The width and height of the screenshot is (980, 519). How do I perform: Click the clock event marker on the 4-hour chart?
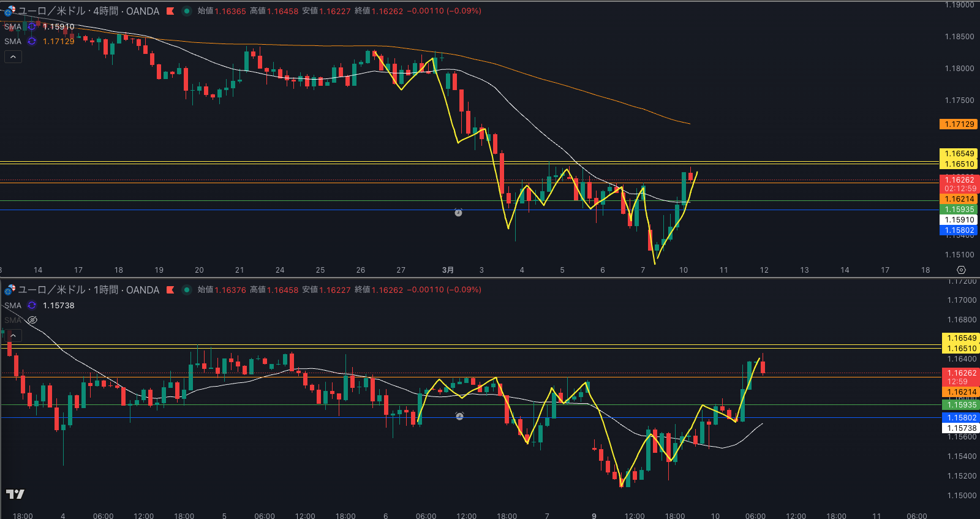pos(458,213)
